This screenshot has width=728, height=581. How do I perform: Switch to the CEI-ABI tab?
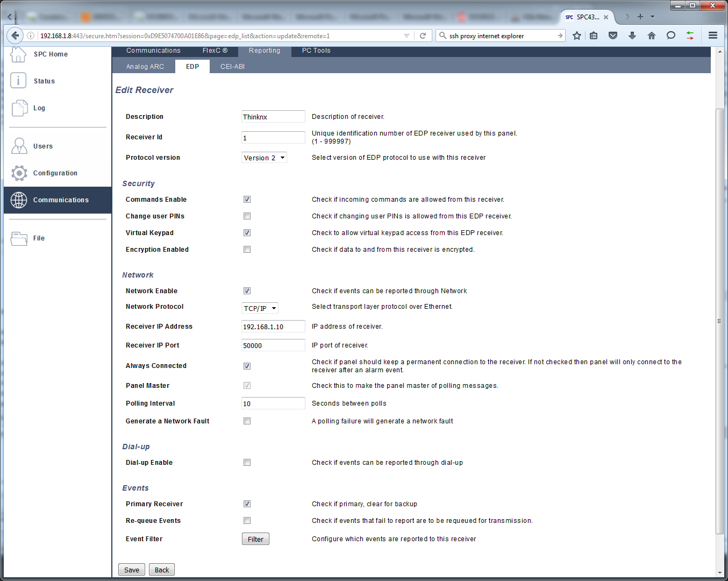232,67
